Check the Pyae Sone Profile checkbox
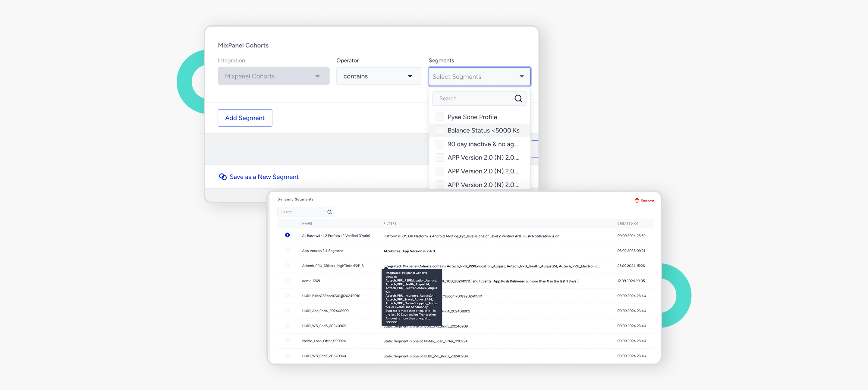868x390 pixels. (x=439, y=117)
